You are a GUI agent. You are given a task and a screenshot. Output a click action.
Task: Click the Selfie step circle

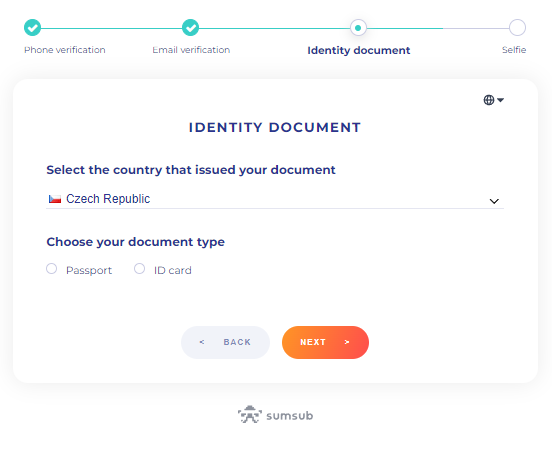517,27
